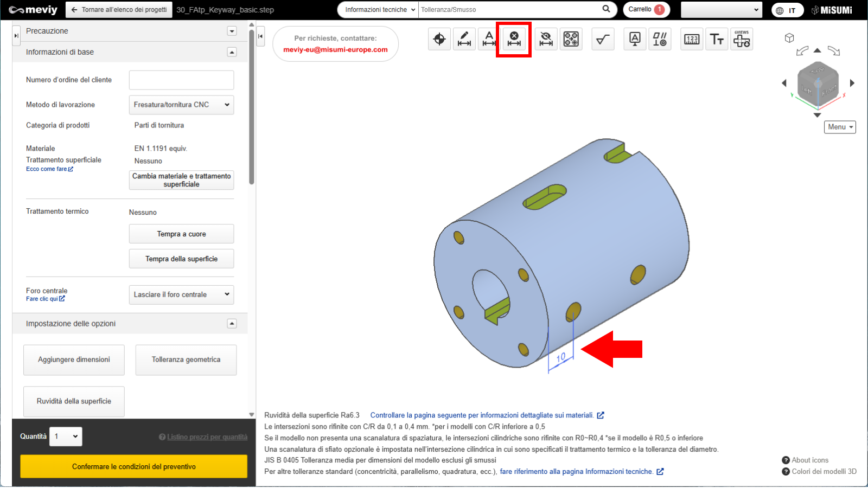The width and height of the screenshot is (868, 488).
Task: Click the edit dimension pencil icon
Action: [x=464, y=39]
